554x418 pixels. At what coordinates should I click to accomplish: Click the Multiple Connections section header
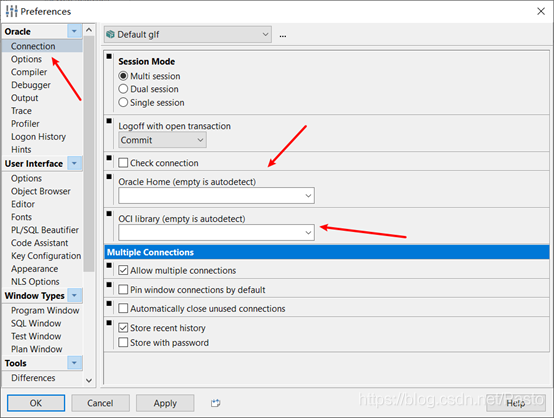pyautogui.click(x=327, y=252)
